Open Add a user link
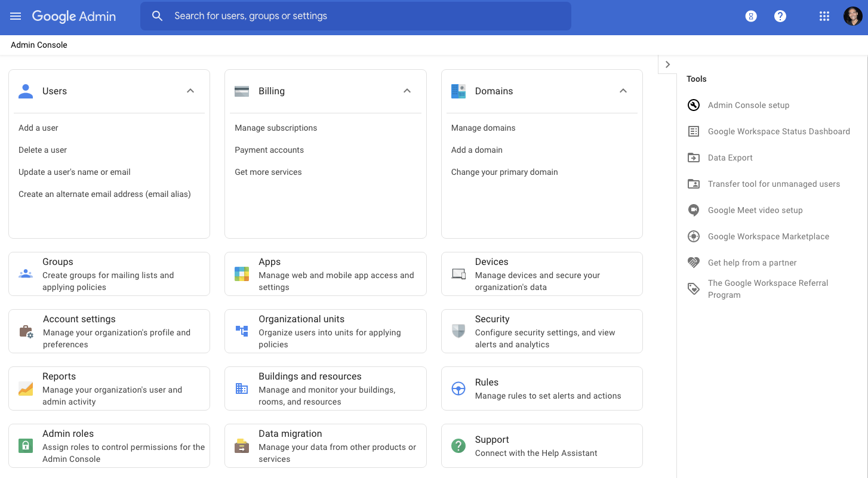The height and width of the screenshot is (478, 868). pos(38,128)
